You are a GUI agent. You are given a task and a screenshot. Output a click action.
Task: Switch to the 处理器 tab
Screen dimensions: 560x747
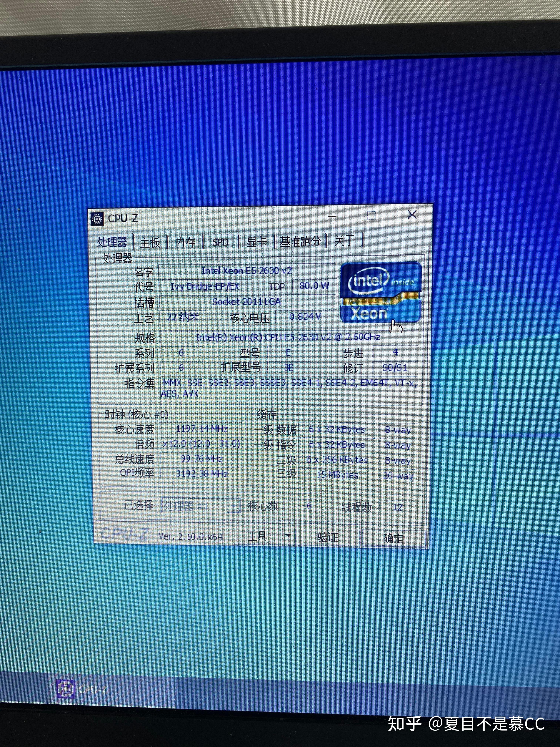tap(112, 242)
